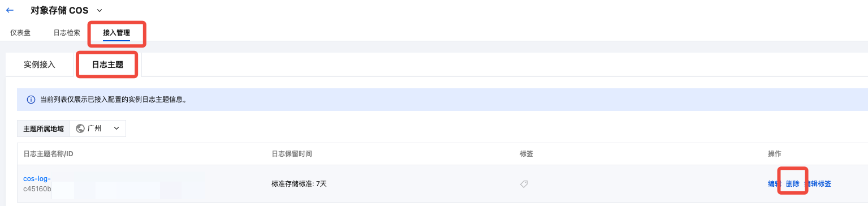Open the 仪表盘 tab
This screenshot has height=206, width=868.
pos(20,33)
